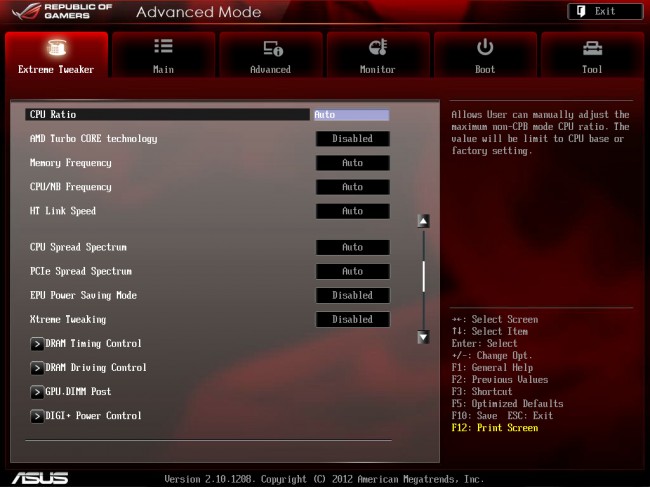The image size is (650, 487).
Task: Click the ASUS logo at bottom
Action: click(40, 478)
